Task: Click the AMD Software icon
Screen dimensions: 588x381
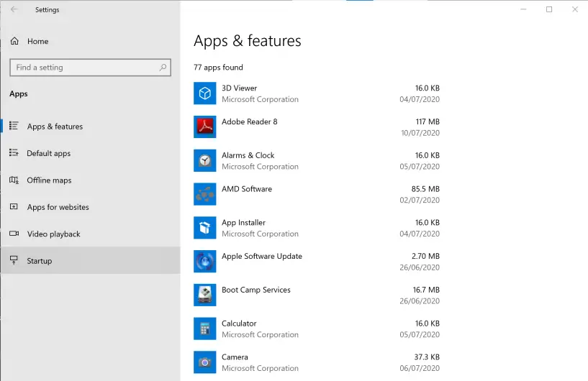Action: (x=204, y=194)
